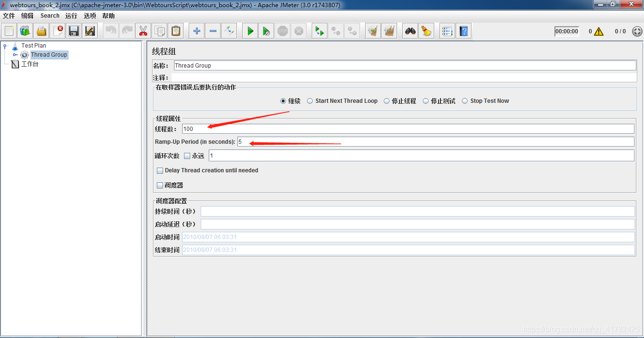Open the 编辑 menu
This screenshot has height=338, width=644.
click(27, 16)
